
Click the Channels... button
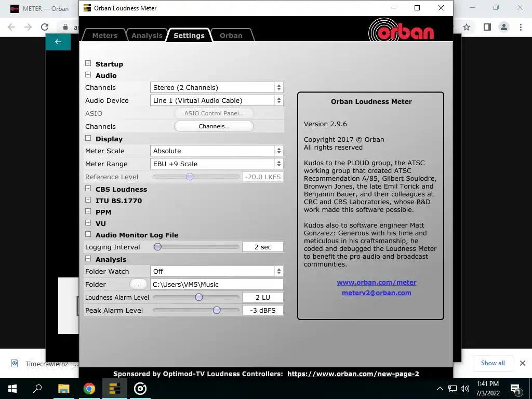point(214,126)
